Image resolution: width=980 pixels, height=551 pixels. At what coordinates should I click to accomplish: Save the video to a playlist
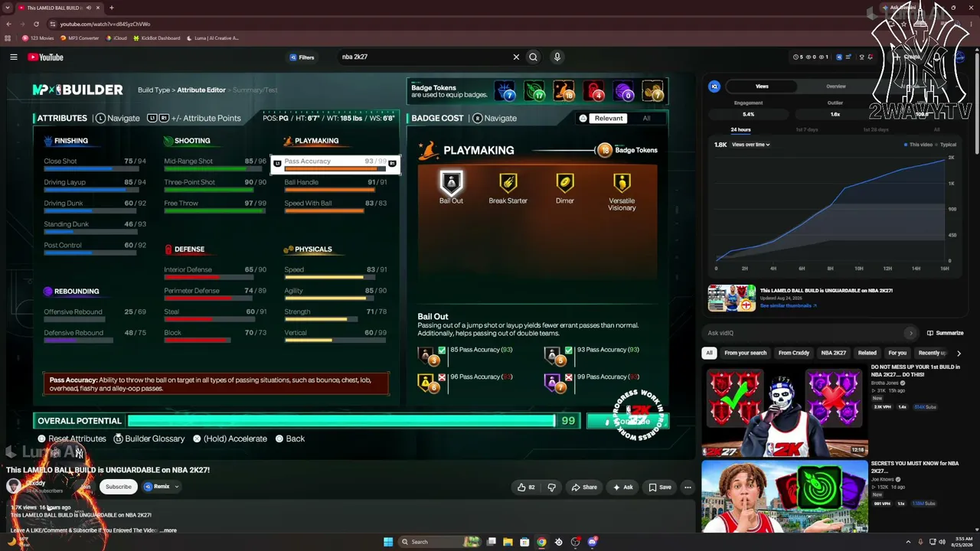(659, 487)
